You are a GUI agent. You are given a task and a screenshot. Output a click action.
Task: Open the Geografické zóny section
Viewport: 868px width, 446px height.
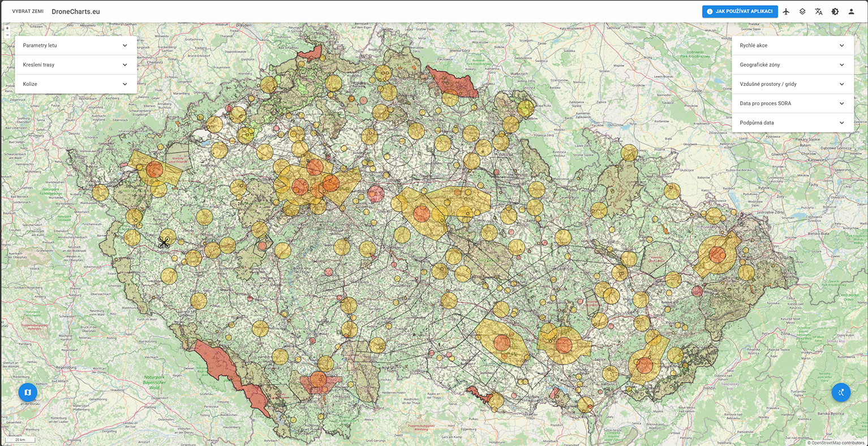coord(792,64)
